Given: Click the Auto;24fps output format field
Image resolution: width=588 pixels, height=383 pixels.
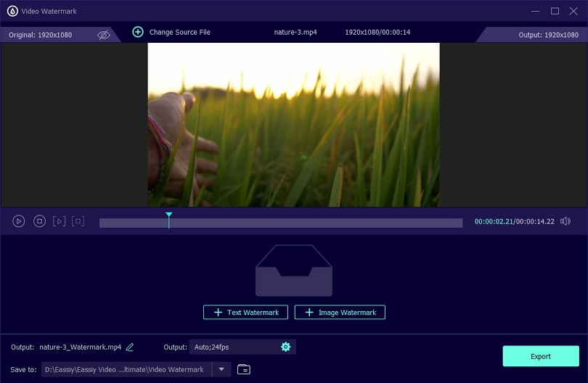Looking at the screenshot, I should coord(242,347).
